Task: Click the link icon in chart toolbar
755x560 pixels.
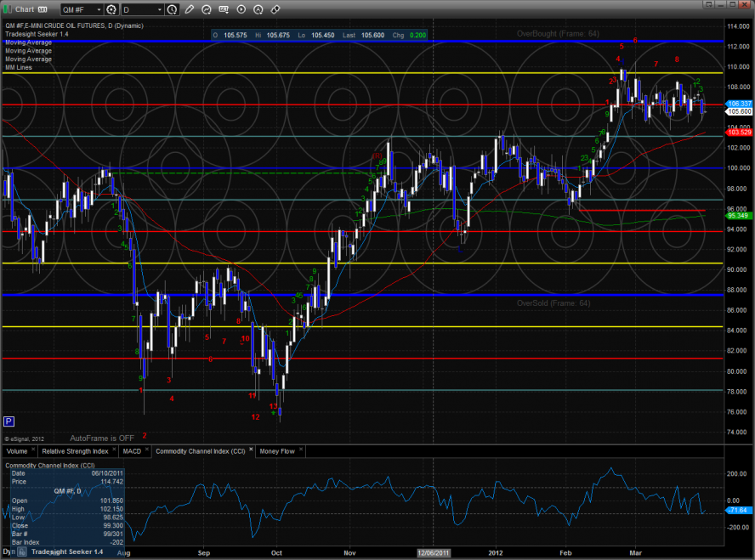Action: [x=275, y=9]
